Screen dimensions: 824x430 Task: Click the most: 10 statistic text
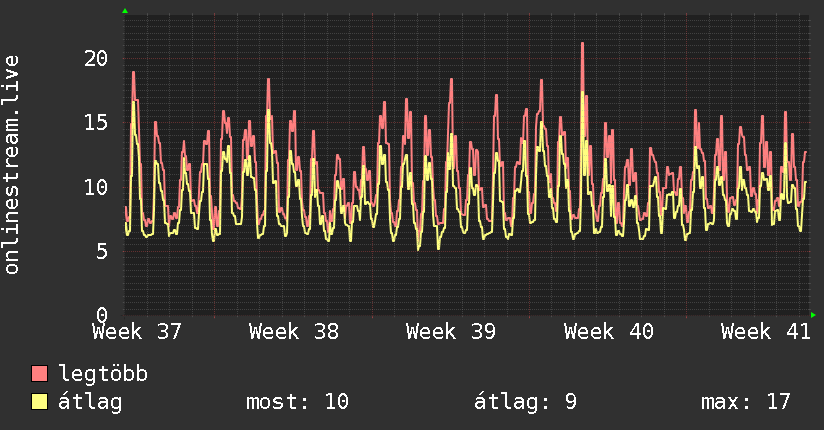(x=297, y=402)
